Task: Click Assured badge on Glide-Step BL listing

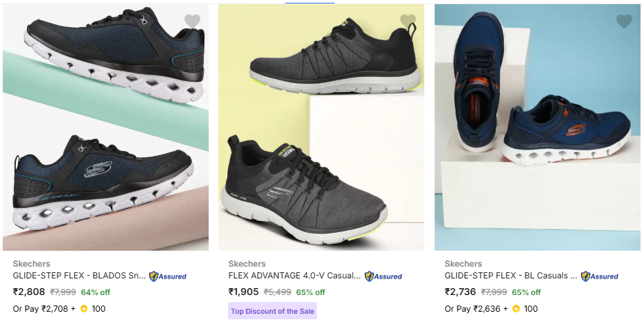Action: pos(600,276)
